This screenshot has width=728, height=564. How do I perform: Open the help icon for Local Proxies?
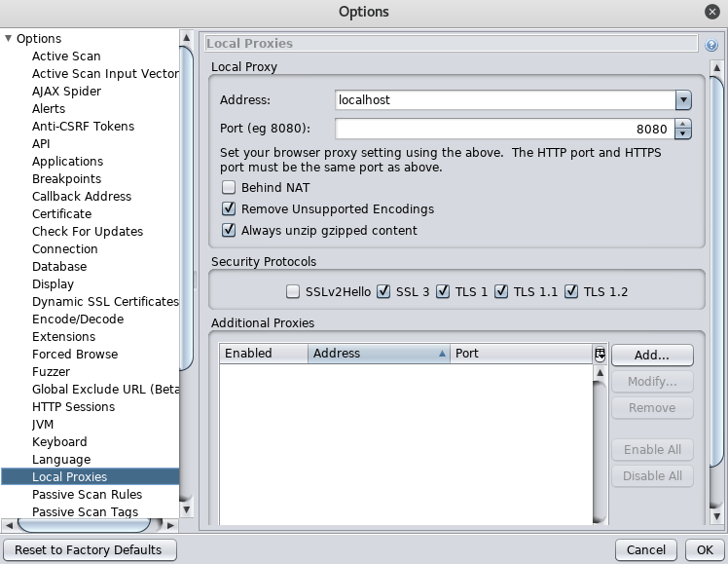click(710, 45)
